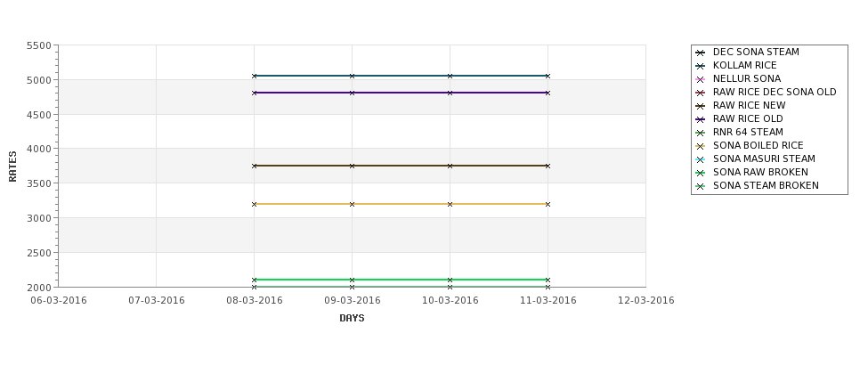Click the purple line's data point at 09-03-2016
868x382 pixels.
coord(352,93)
